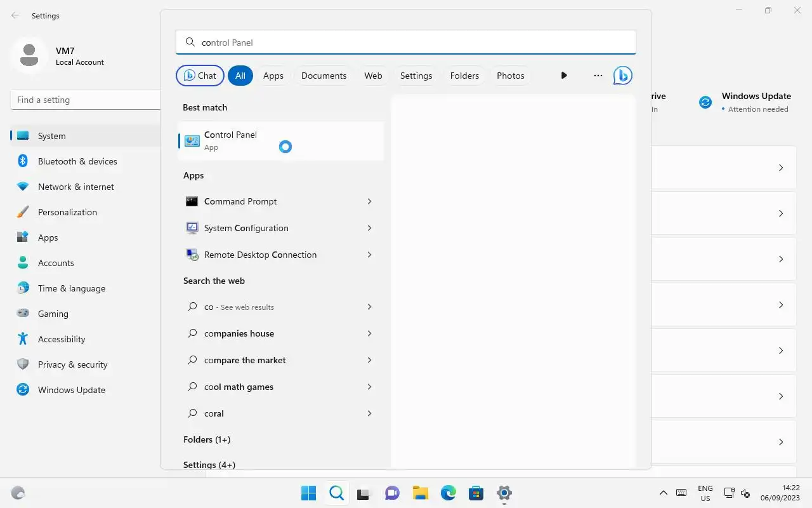Go back with the Settings back arrow
The height and width of the screenshot is (508, 812).
pos(15,15)
